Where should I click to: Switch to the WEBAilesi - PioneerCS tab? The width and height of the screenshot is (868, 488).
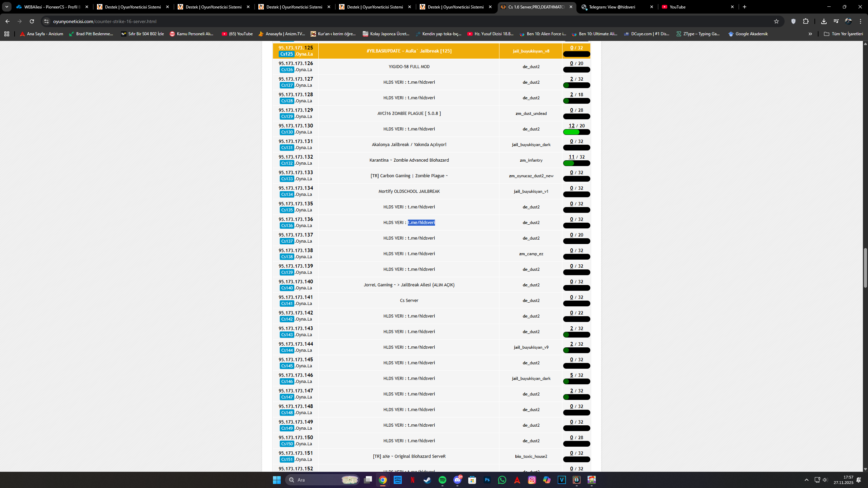(53, 7)
